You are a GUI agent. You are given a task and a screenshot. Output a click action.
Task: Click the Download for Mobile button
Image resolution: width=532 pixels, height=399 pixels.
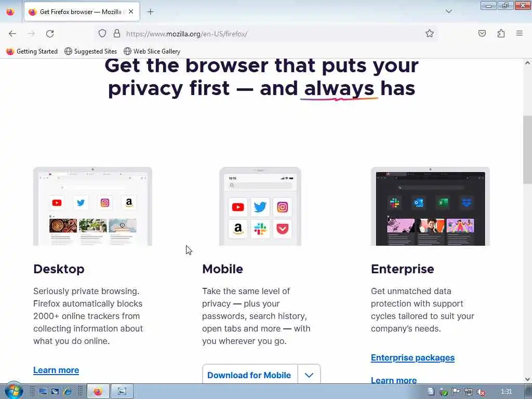click(x=249, y=375)
